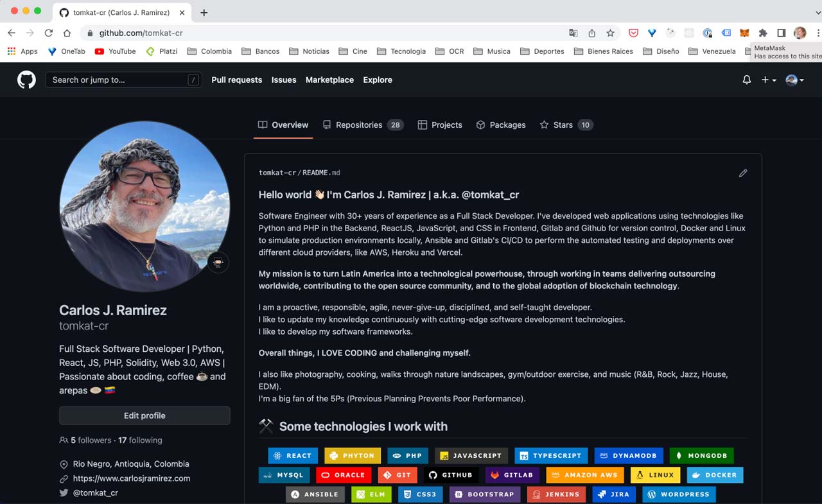Click the Edit profile button
Screen dimensions: 822x504
tap(144, 415)
